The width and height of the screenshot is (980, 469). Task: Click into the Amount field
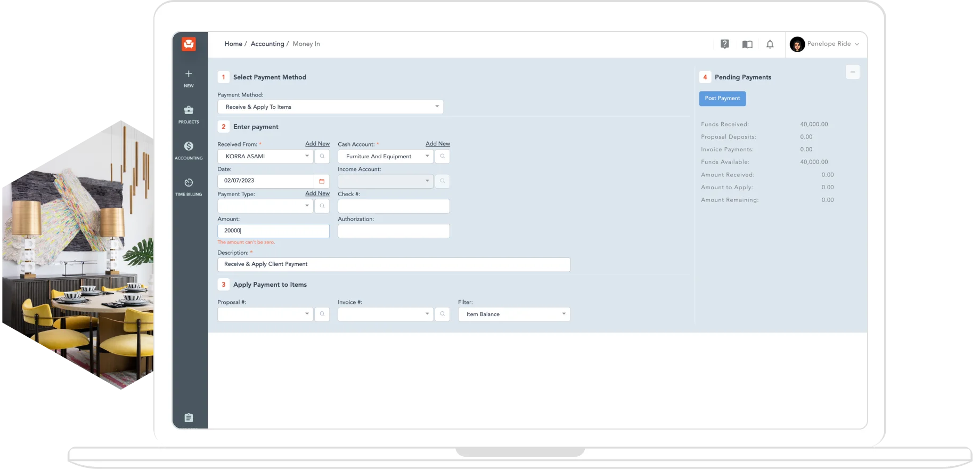(x=273, y=231)
